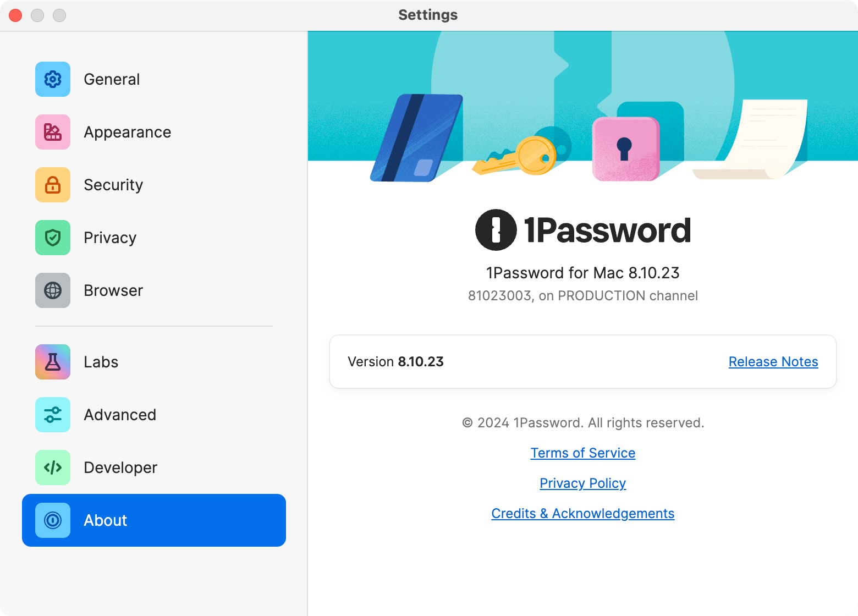The image size is (858, 616).
Task: Click the General gear icon
Action: click(x=53, y=79)
